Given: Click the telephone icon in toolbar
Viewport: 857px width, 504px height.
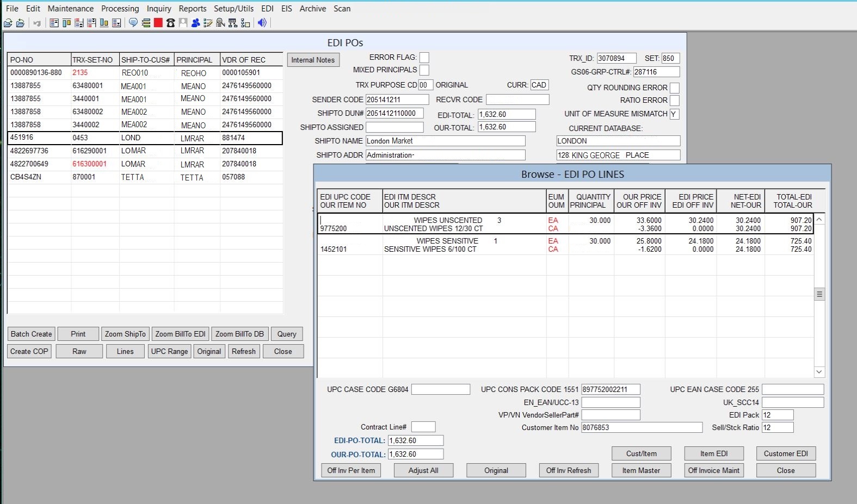Looking at the screenshot, I should click(x=171, y=23).
